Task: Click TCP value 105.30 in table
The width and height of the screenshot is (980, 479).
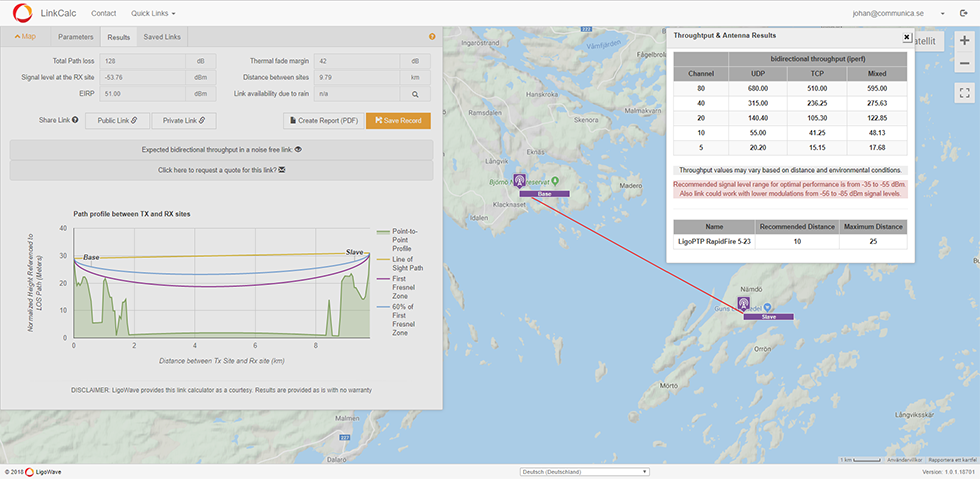Action: click(817, 118)
